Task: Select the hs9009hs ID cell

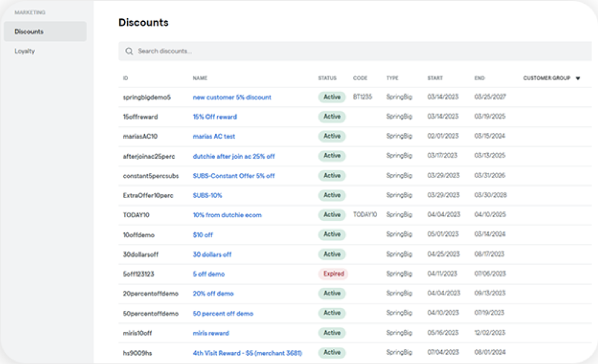Action: point(137,353)
